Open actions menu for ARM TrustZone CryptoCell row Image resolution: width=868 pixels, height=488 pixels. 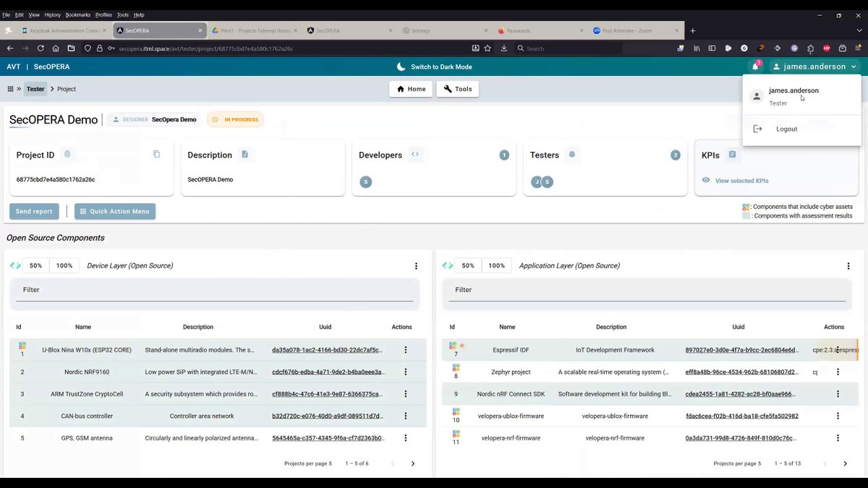(x=406, y=394)
